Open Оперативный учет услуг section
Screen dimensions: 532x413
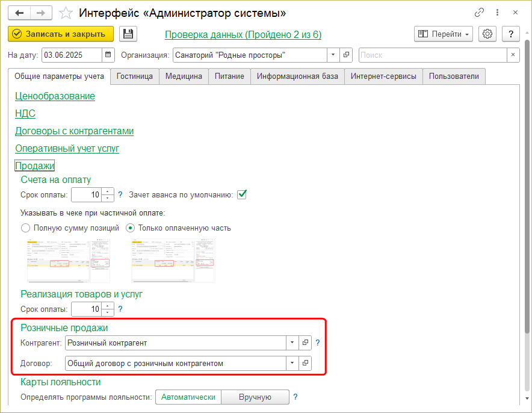click(x=67, y=148)
